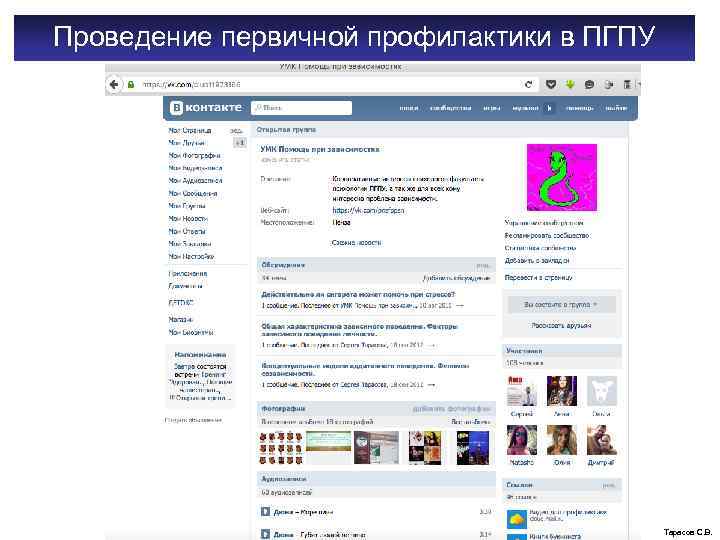Click the music play button in VK header
The height and width of the screenshot is (540, 720).
(549, 108)
